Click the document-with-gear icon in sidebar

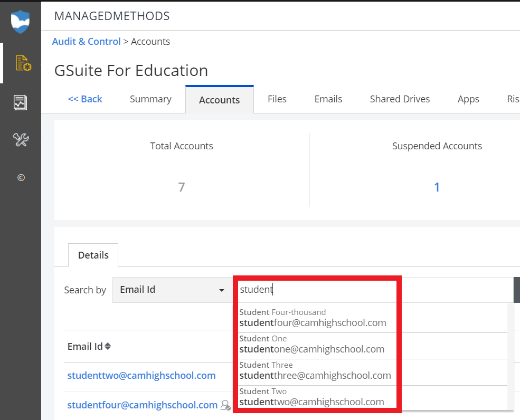pyautogui.click(x=20, y=63)
